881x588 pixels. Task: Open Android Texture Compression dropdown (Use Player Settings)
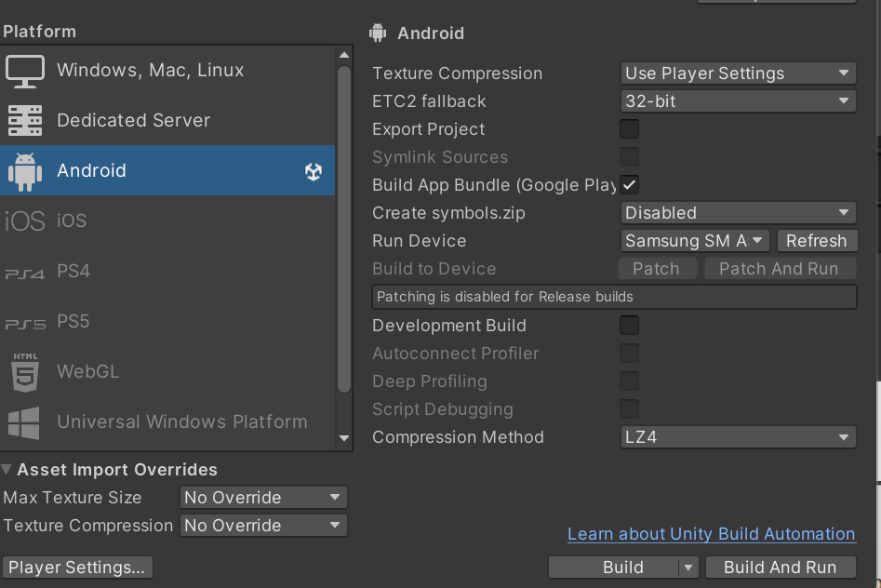(739, 73)
